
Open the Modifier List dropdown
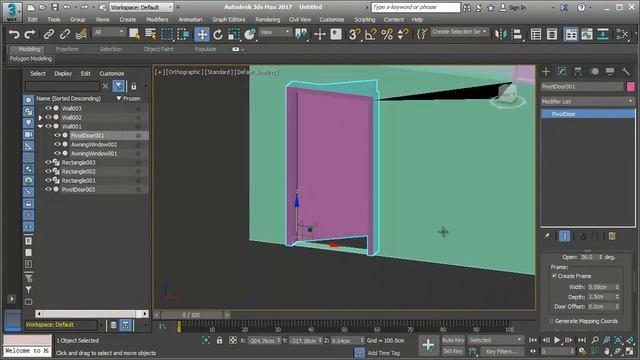click(x=587, y=101)
